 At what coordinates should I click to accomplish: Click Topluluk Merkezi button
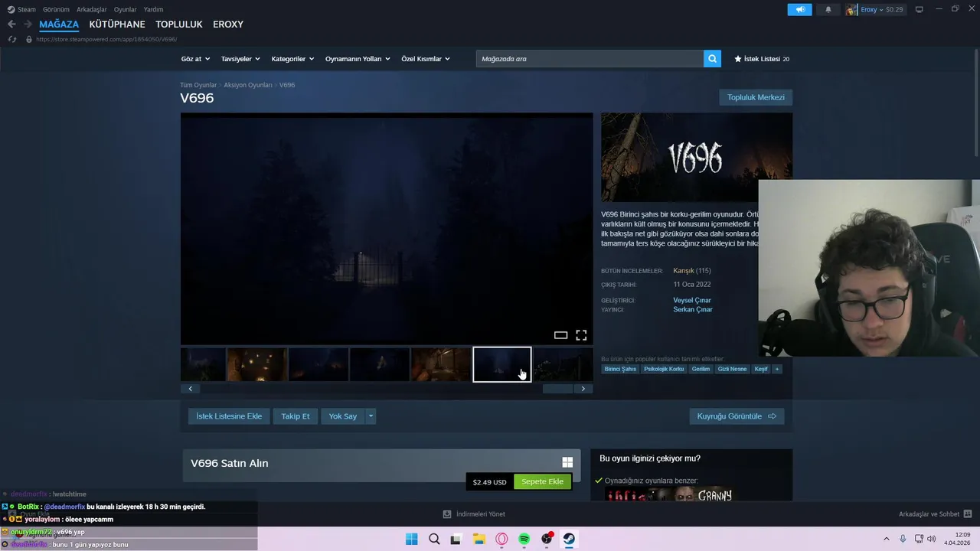click(756, 97)
